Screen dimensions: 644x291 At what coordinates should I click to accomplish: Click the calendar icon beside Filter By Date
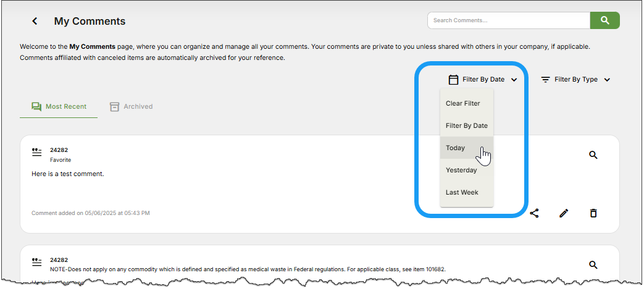(453, 80)
